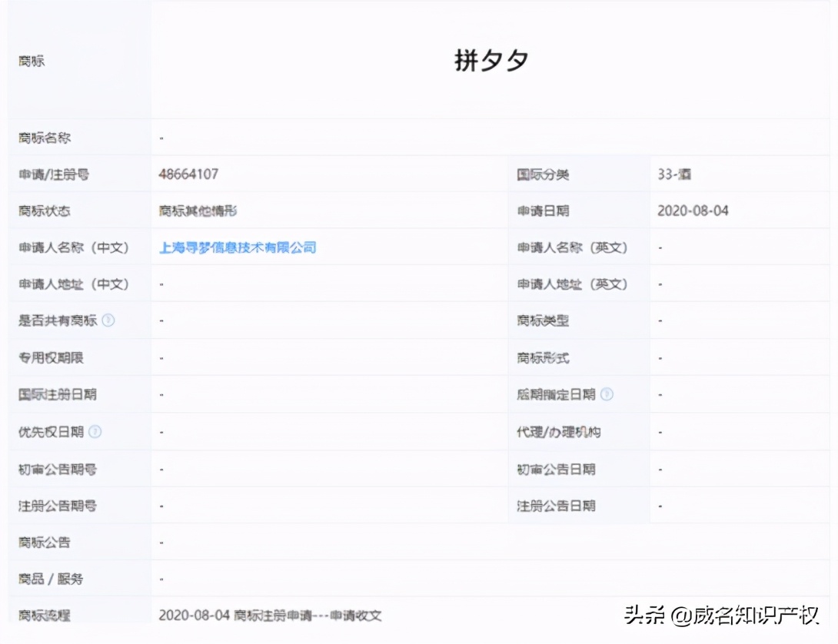
Task: Click the question mark next to 后期指定日期
Action: tap(607, 394)
